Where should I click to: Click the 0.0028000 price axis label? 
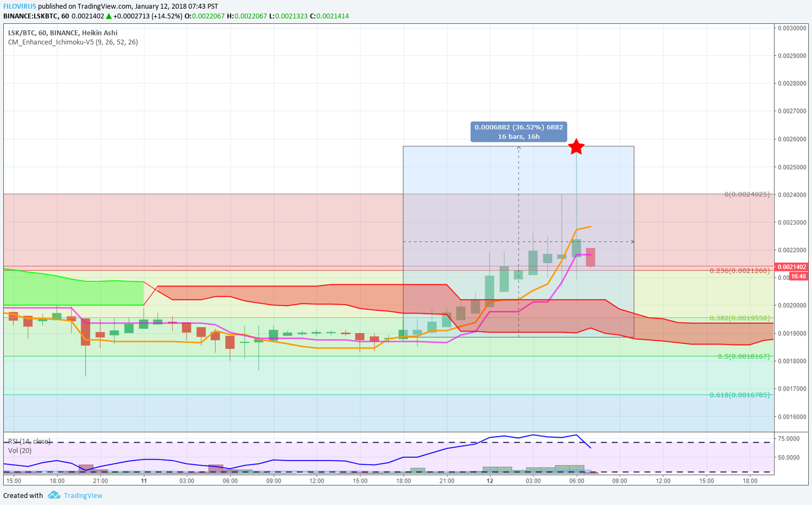tap(792, 83)
